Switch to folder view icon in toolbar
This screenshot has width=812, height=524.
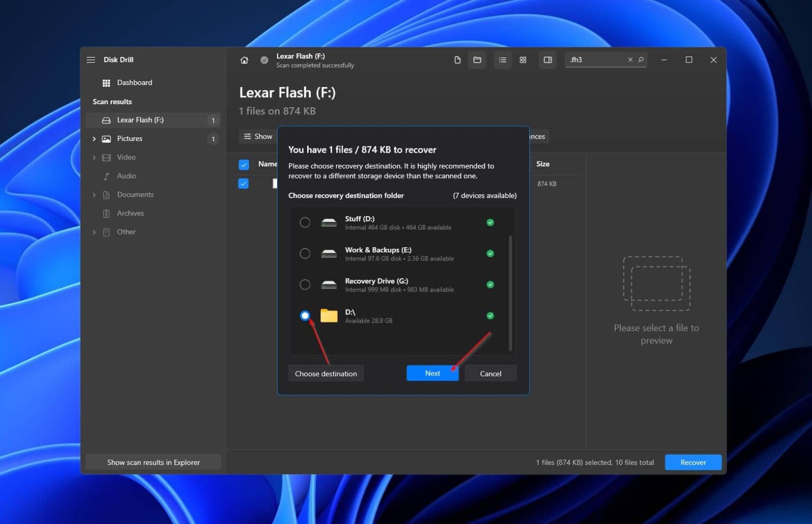tap(477, 60)
